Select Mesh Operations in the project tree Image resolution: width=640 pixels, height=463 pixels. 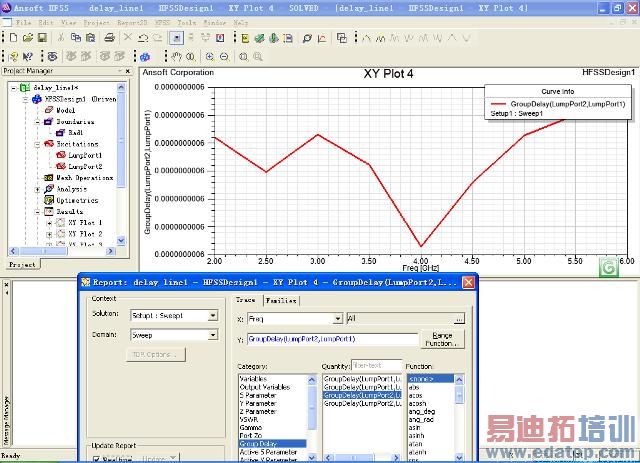(84, 178)
